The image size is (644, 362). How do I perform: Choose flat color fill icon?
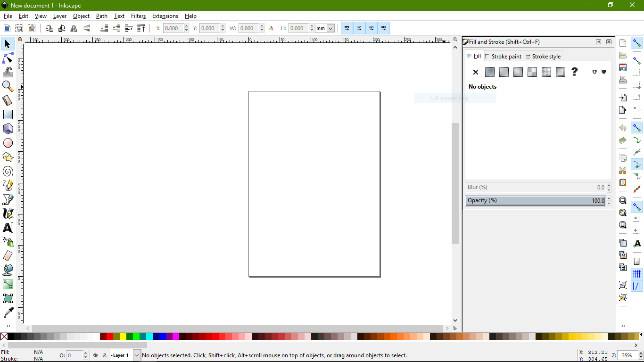pos(490,72)
